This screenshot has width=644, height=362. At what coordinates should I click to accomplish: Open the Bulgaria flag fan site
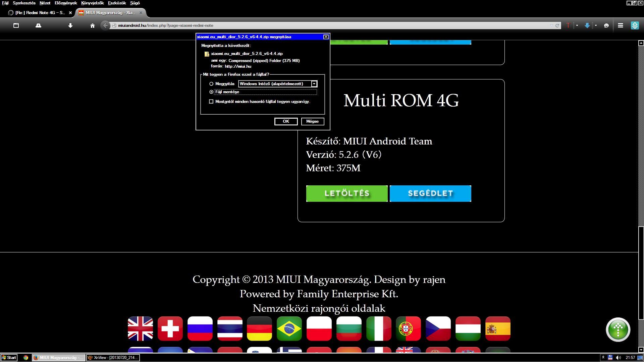pos(349,328)
